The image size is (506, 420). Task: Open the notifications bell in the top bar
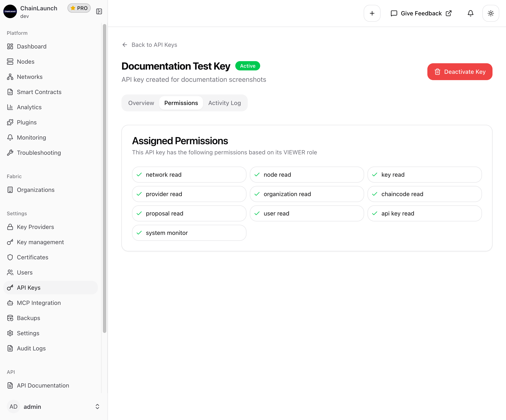click(x=470, y=13)
